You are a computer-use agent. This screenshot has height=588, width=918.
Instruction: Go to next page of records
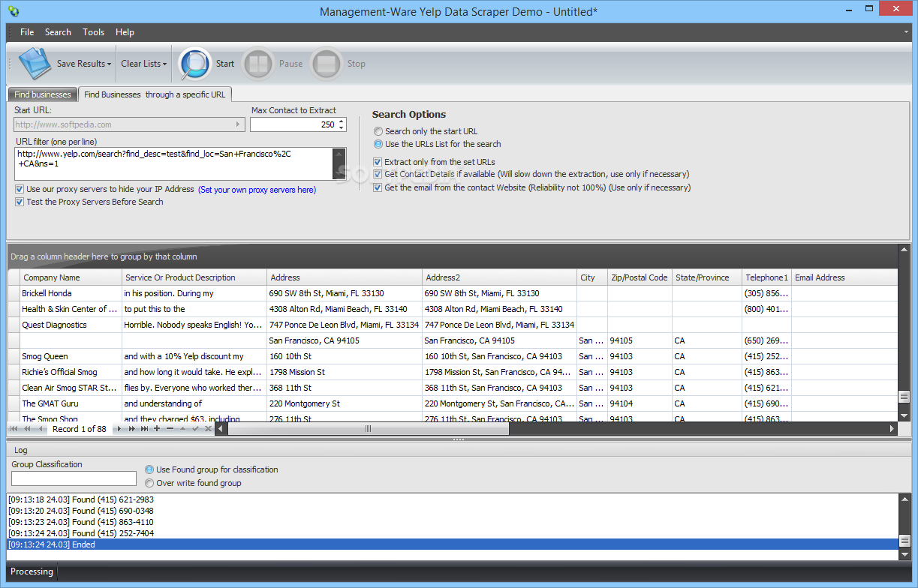132,429
